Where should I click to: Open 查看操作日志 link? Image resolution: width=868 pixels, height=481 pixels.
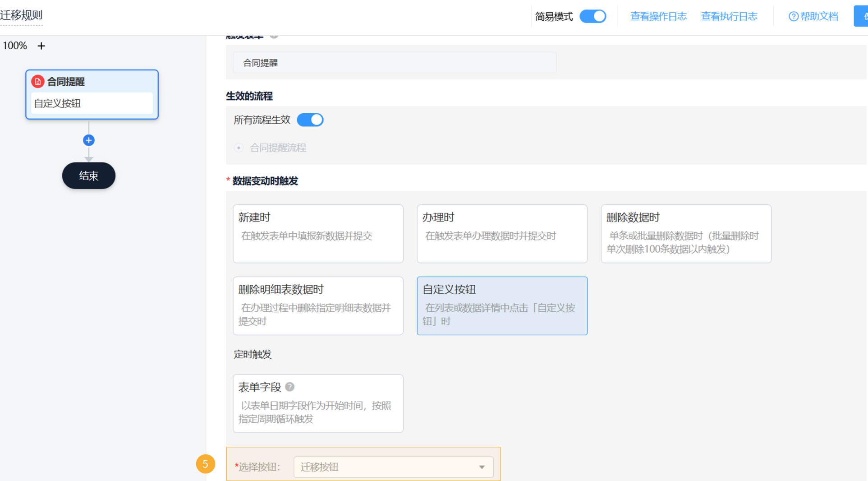[x=658, y=17]
